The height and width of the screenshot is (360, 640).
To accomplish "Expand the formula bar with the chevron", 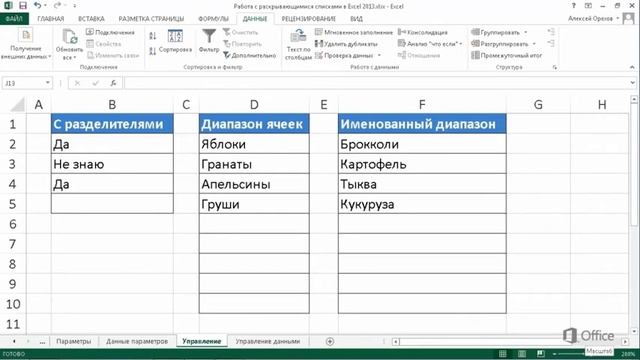I will pos(633,83).
